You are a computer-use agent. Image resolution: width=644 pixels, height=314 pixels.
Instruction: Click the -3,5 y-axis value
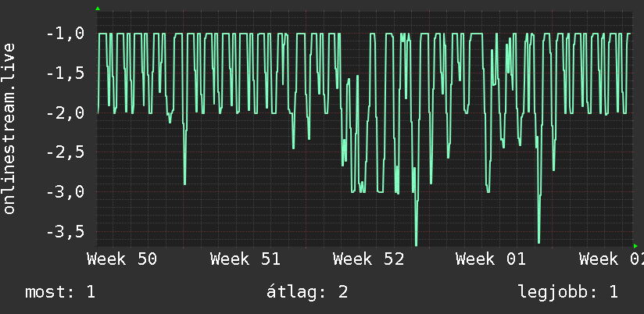(x=66, y=231)
